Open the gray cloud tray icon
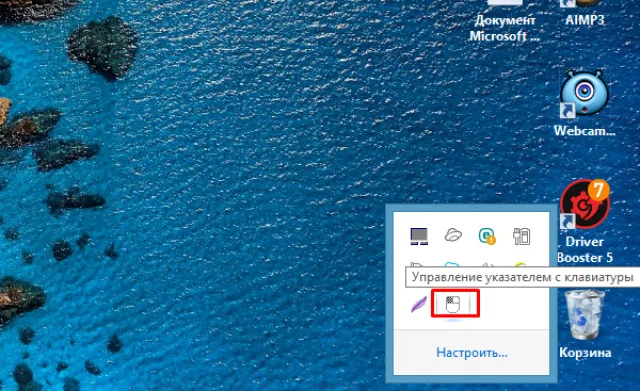 tap(453, 235)
